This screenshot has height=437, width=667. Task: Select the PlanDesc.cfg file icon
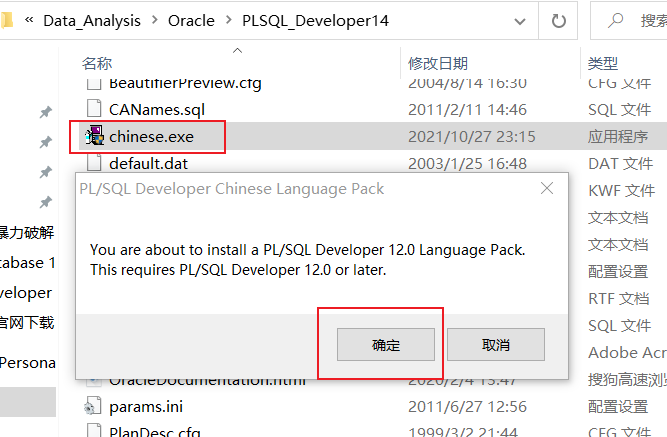(94, 430)
